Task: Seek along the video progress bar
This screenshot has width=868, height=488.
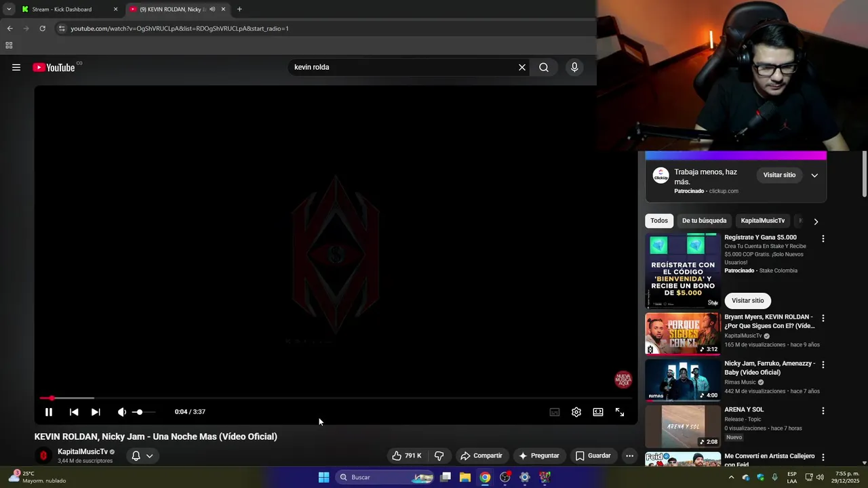Action: pyautogui.click(x=336, y=398)
